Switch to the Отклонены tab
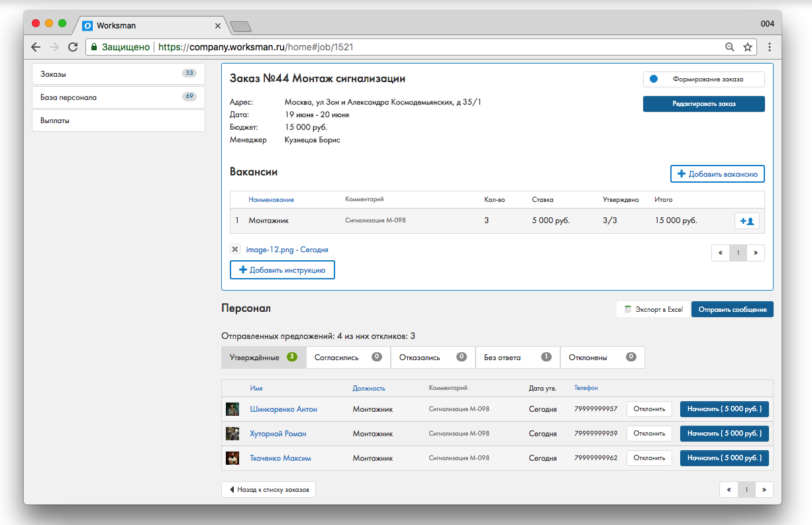The image size is (812, 525). pyautogui.click(x=603, y=358)
